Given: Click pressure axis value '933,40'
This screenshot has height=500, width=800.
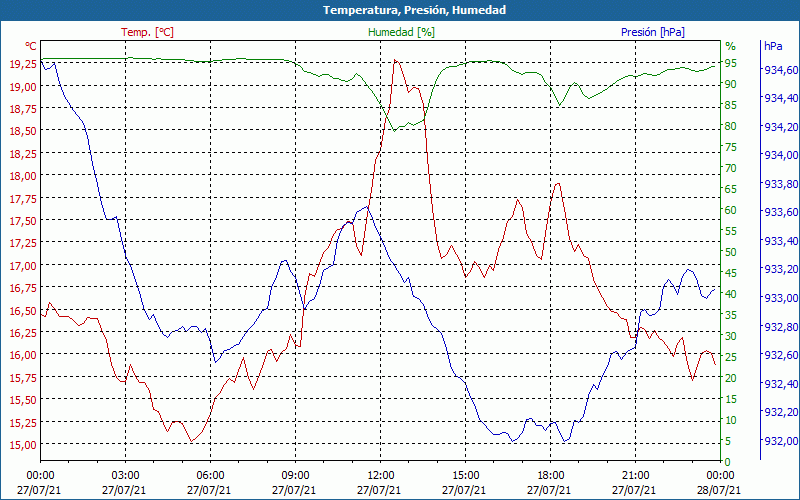Looking at the screenshot, I should click(781, 241).
